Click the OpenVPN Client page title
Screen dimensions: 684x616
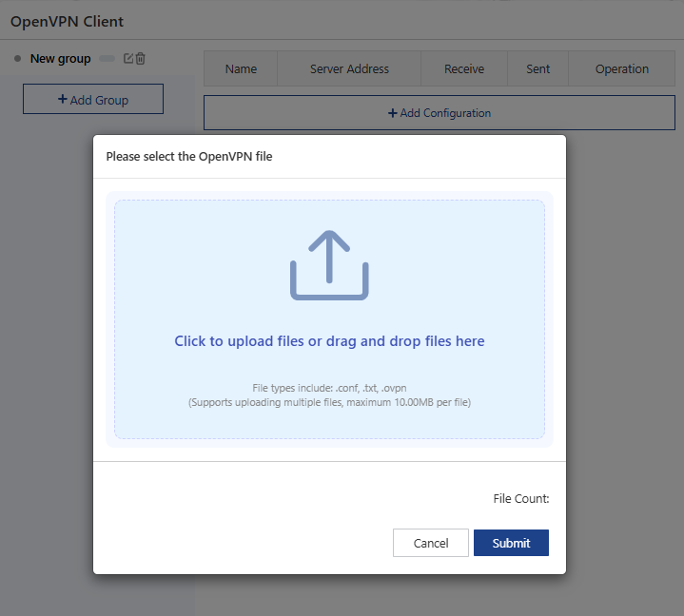[67, 21]
